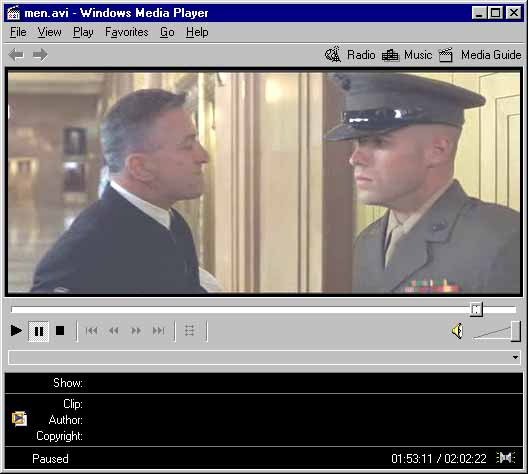Viewport: 528px width, 474px height.
Task: Open the Media Guide
Action: pos(480,55)
